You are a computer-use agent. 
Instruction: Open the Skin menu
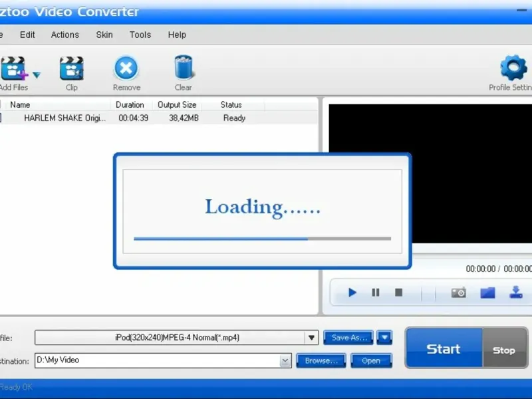(104, 35)
